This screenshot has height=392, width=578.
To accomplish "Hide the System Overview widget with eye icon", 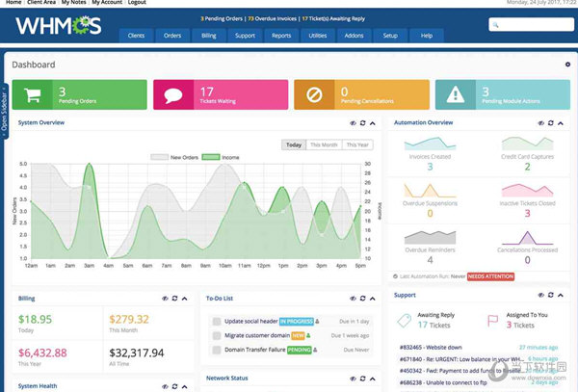I will 353,123.
